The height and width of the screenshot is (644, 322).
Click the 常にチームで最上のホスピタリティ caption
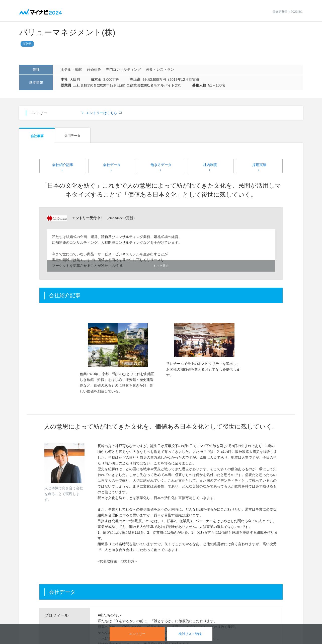pos(203,369)
